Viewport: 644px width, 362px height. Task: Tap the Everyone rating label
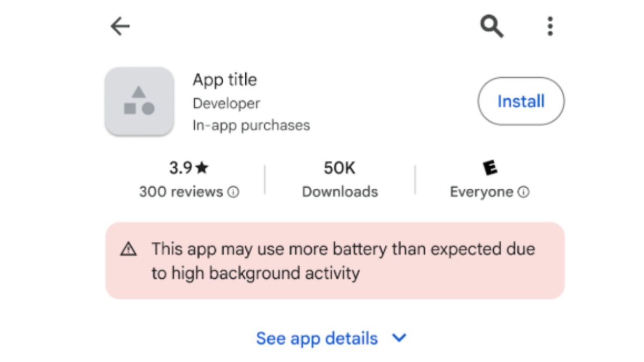(x=481, y=192)
